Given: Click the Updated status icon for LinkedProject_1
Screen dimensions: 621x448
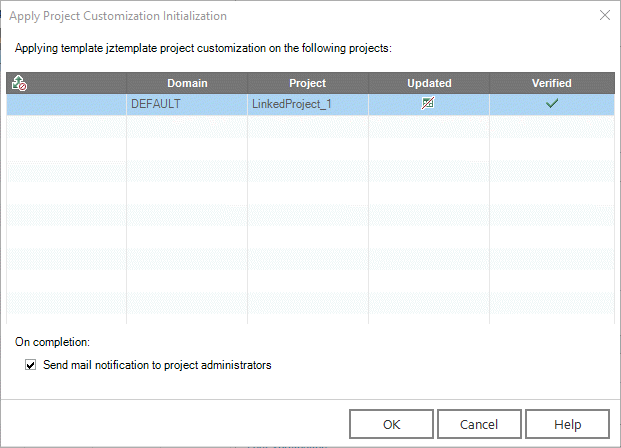Looking at the screenshot, I should pos(428,104).
